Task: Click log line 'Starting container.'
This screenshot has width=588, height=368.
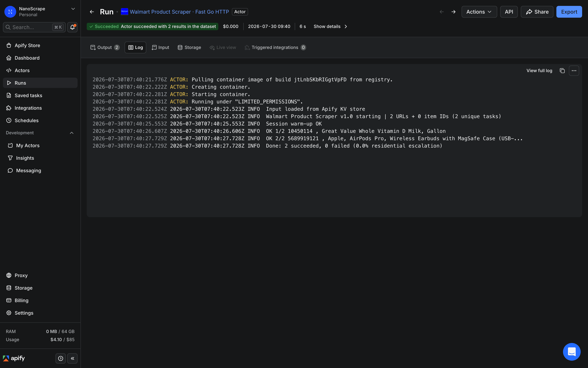Action: point(171,94)
